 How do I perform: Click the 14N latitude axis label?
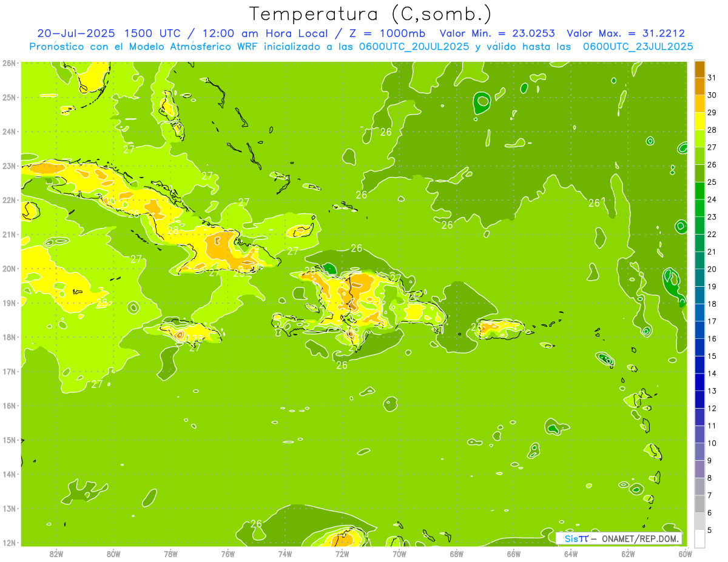(9, 474)
